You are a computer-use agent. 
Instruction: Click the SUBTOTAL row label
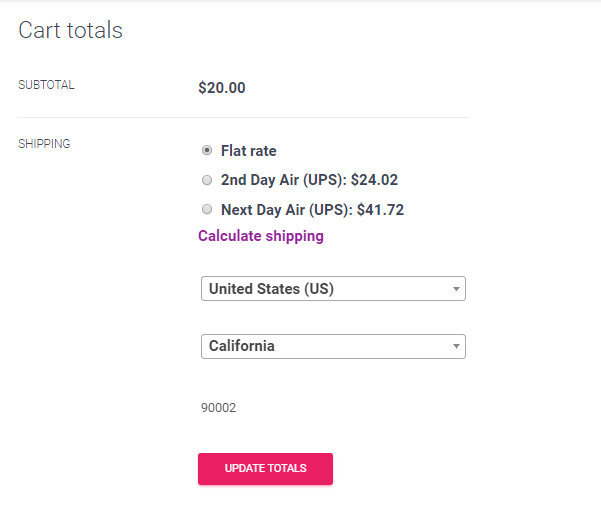click(46, 85)
